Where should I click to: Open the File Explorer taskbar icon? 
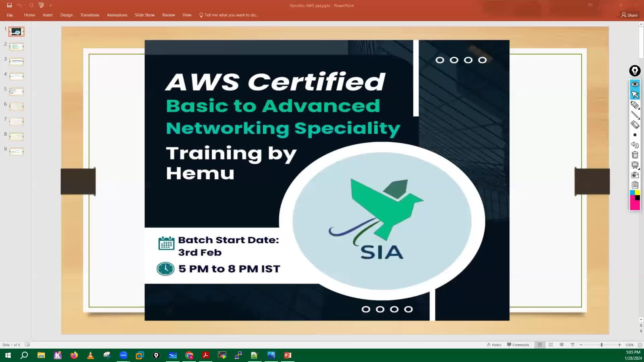point(41,355)
